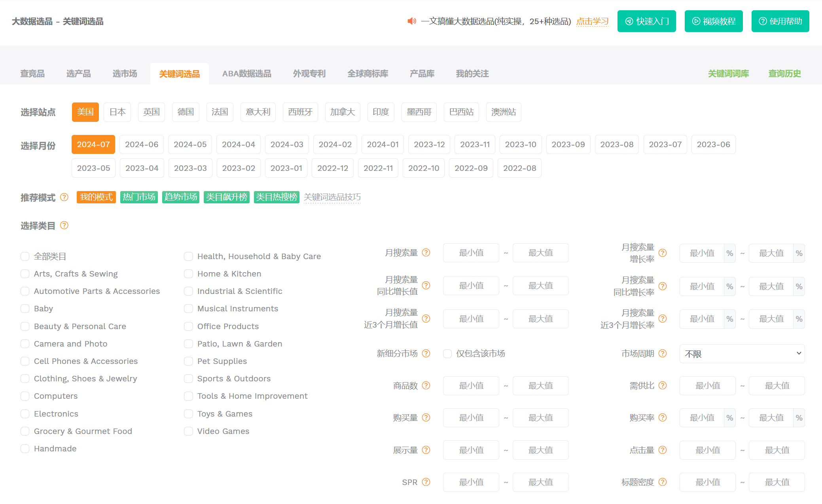Click help icon beside 新细分市场
The image size is (822, 504).
coord(426,353)
